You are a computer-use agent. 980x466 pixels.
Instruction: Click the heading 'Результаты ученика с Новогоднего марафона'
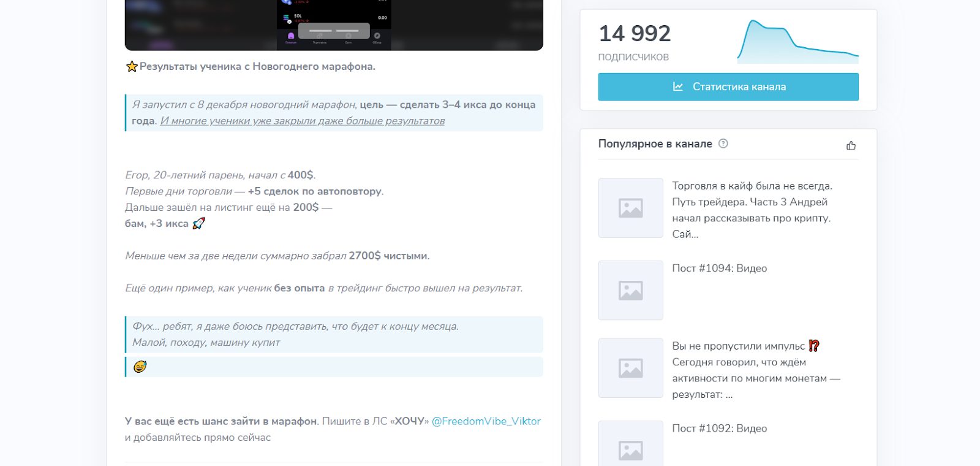tap(257, 66)
